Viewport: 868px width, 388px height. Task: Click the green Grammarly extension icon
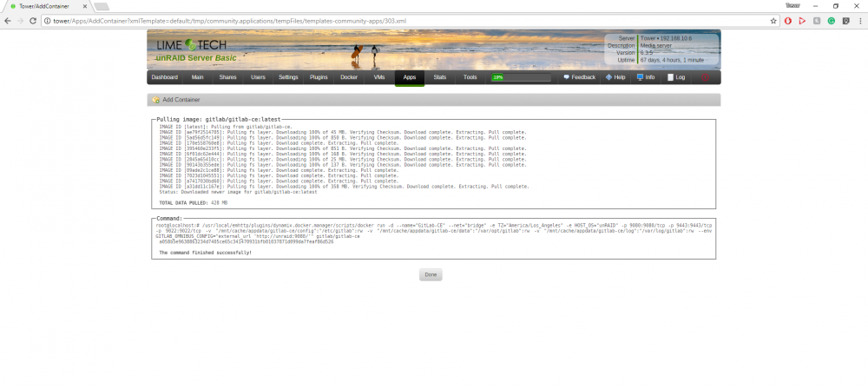point(831,21)
